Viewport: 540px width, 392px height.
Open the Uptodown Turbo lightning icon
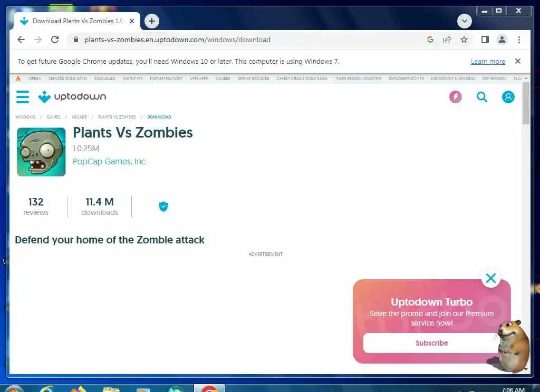coord(455,97)
